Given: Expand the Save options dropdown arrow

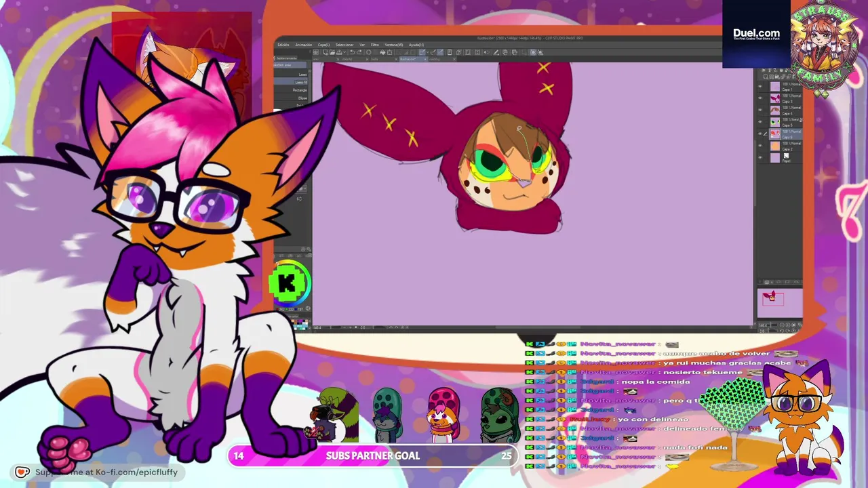Looking at the screenshot, I should (344, 52).
